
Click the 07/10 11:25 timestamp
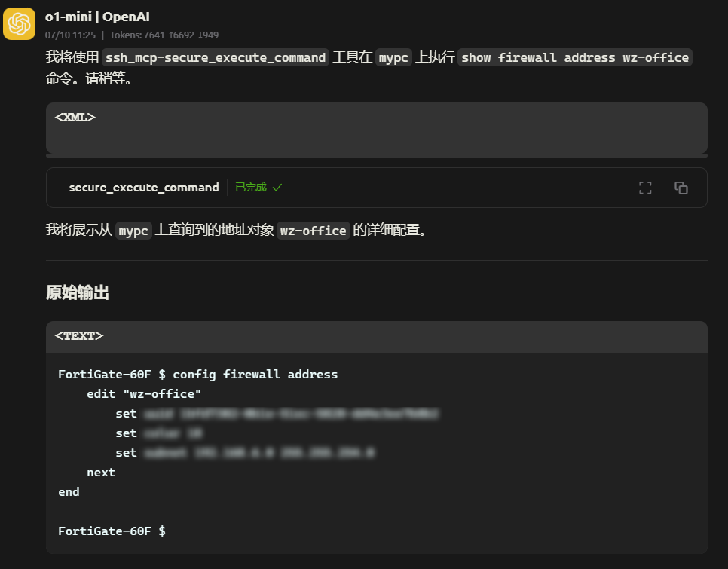pos(70,35)
